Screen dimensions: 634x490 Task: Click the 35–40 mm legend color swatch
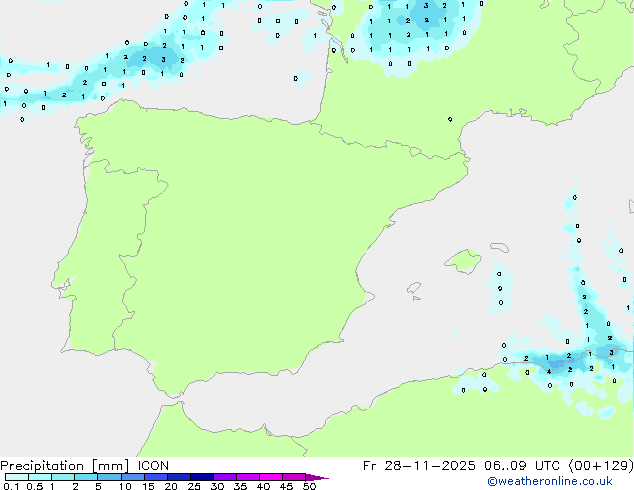pos(247,477)
